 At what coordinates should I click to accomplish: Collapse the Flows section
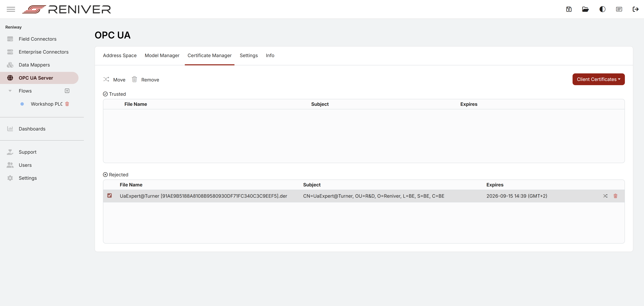point(10,91)
